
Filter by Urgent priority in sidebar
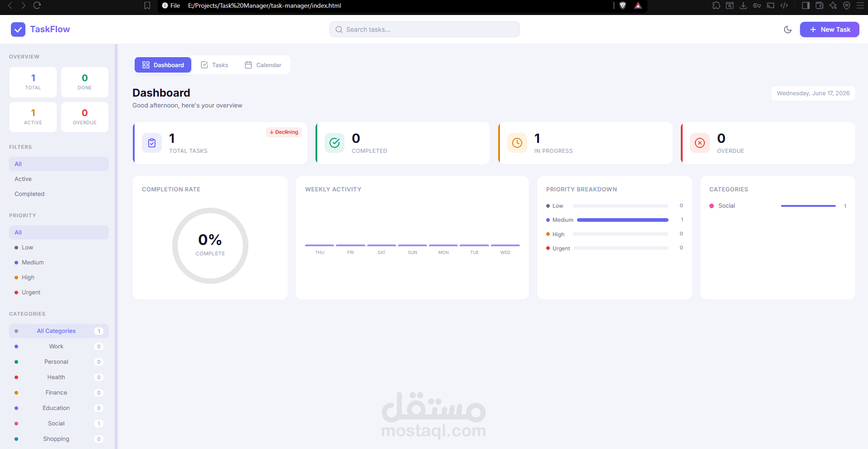click(59, 292)
